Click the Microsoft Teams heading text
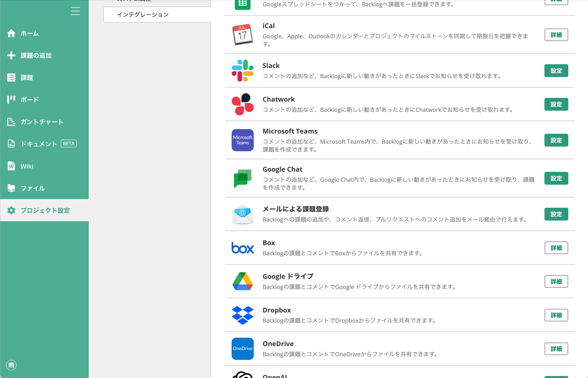This screenshot has width=588, height=378. point(290,131)
